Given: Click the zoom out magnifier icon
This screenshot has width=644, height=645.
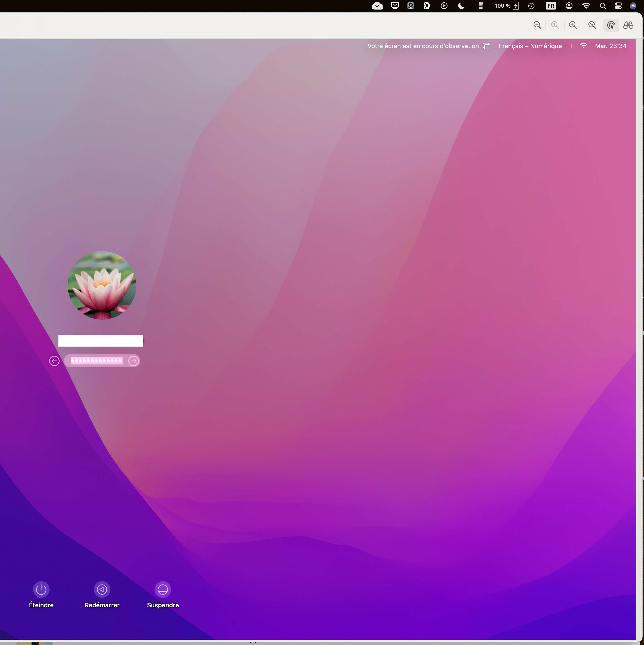Looking at the screenshot, I should click(537, 25).
